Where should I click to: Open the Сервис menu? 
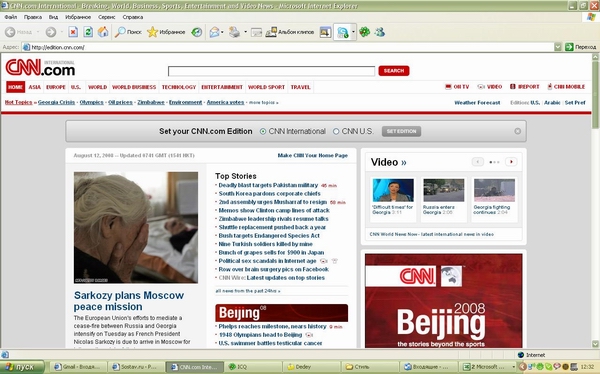tap(106, 17)
